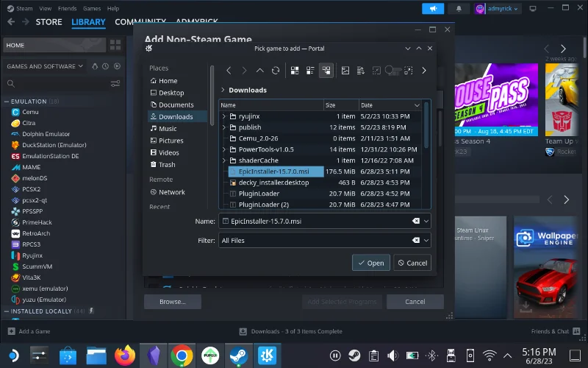Clear the Name field text
This screenshot has height=368, width=588.
(416, 222)
